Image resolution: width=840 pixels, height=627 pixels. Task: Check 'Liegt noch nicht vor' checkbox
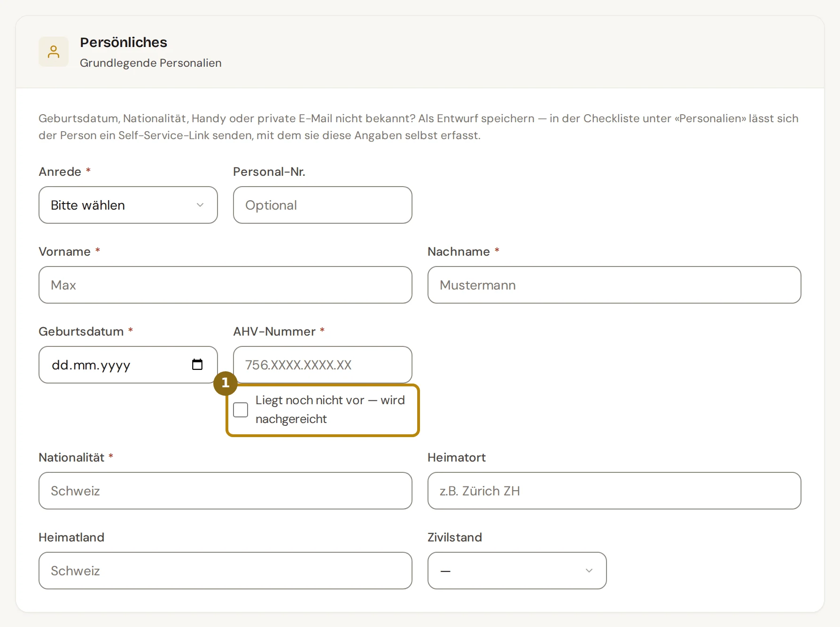pyautogui.click(x=241, y=409)
